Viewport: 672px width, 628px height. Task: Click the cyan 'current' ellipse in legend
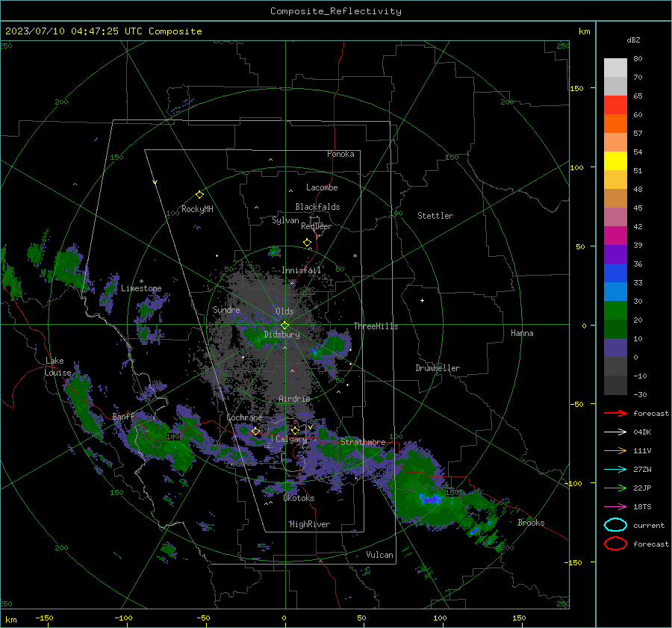(615, 525)
